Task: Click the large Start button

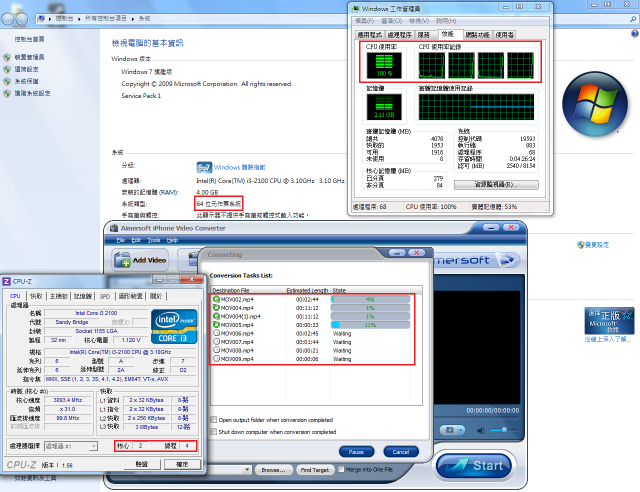Action: click(473, 465)
